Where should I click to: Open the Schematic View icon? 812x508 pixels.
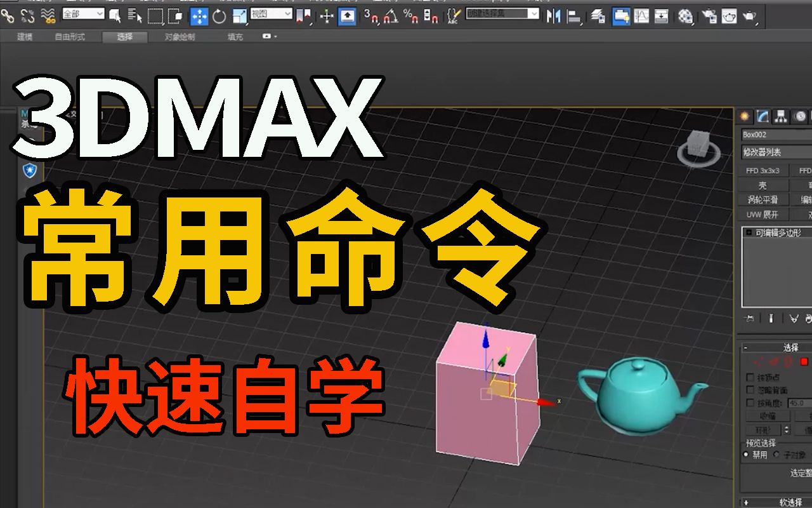[662, 16]
